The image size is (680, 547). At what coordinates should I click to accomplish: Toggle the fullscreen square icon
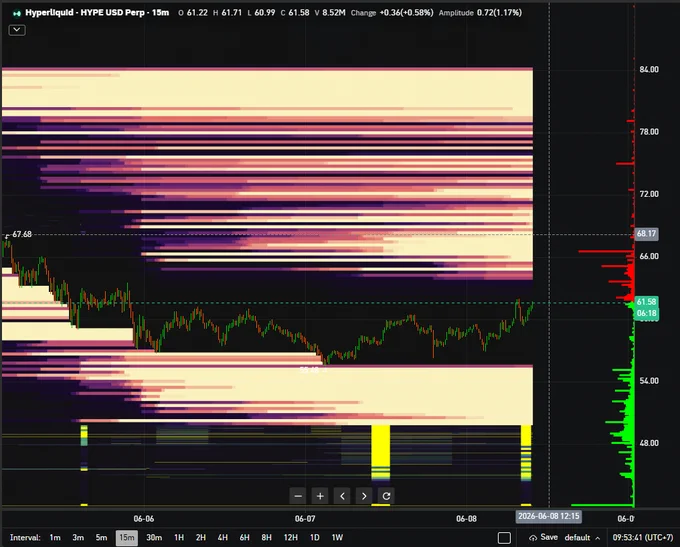pyautogui.click(x=504, y=538)
